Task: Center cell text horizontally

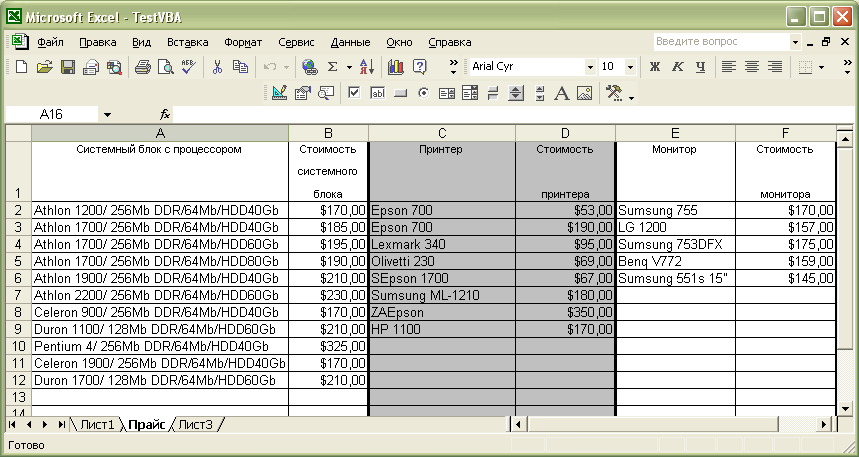Action: pos(752,67)
